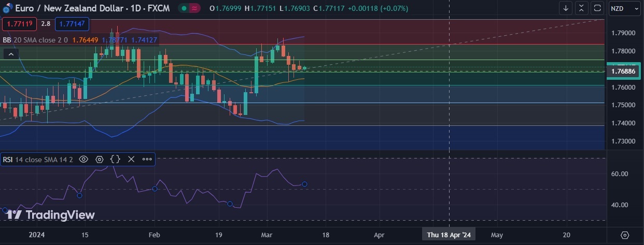
Task: Select the RSI 14 close indicator label
Action: [38, 160]
